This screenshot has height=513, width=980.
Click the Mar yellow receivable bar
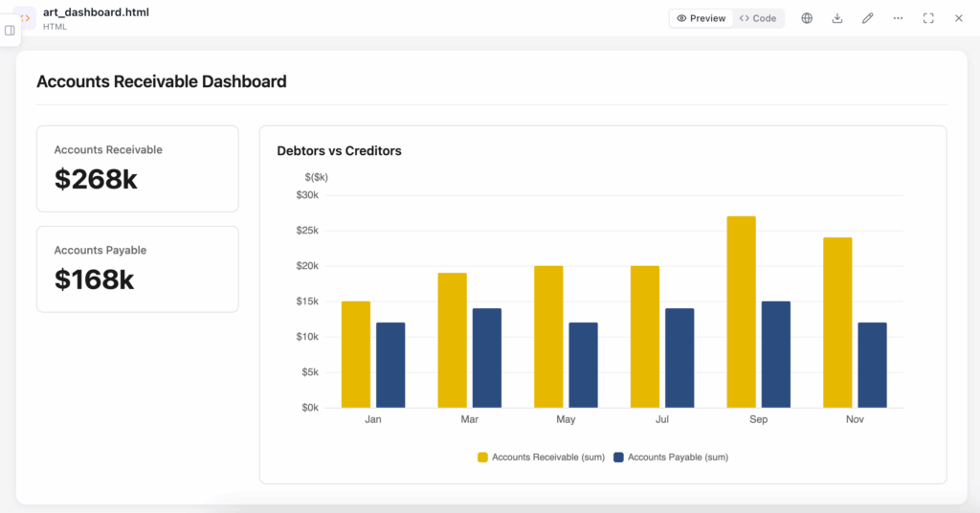pyautogui.click(x=453, y=341)
